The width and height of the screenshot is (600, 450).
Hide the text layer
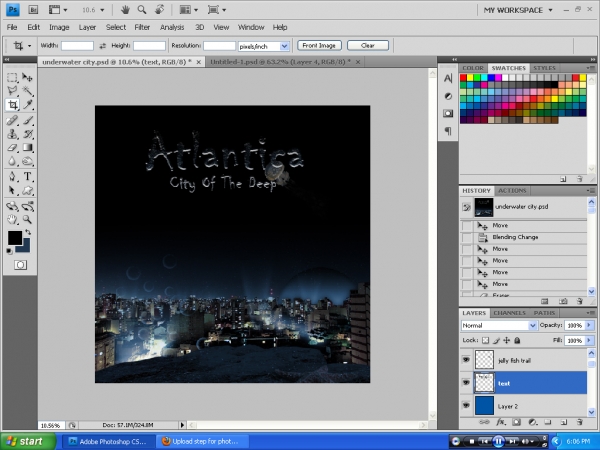466,383
